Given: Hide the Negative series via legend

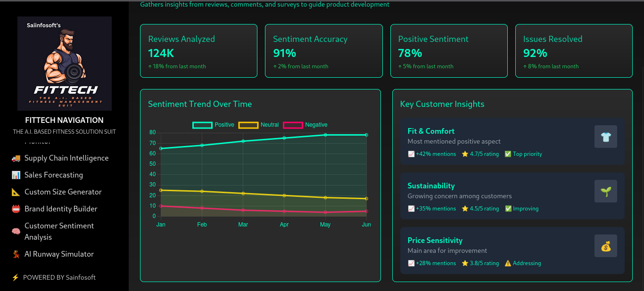Looking at the screenshot, I should point(305,125).
